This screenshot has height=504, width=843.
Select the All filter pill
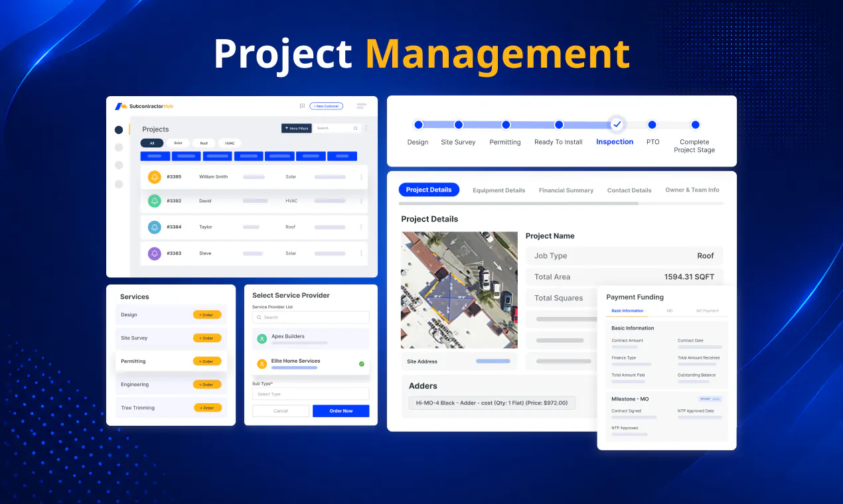click(x=152, y=143)
